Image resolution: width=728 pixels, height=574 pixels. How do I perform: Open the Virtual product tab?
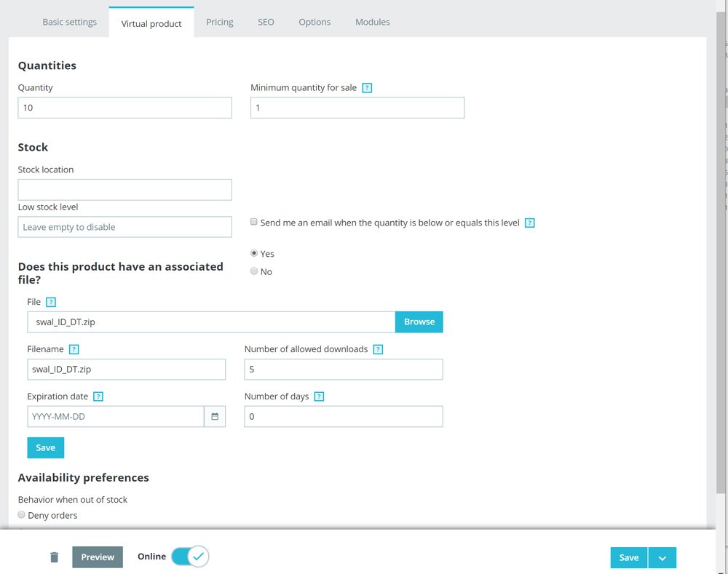(x=151, y=23)
